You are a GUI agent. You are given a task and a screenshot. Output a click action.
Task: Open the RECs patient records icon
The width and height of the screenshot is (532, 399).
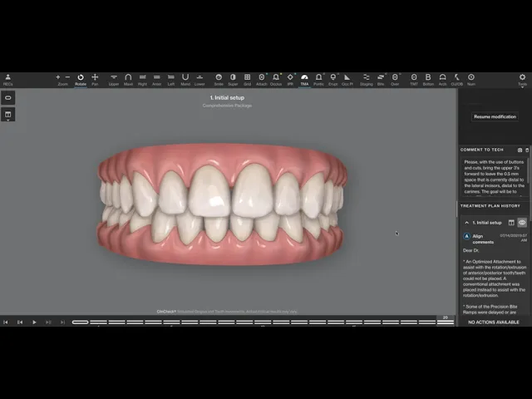[7, 80]
